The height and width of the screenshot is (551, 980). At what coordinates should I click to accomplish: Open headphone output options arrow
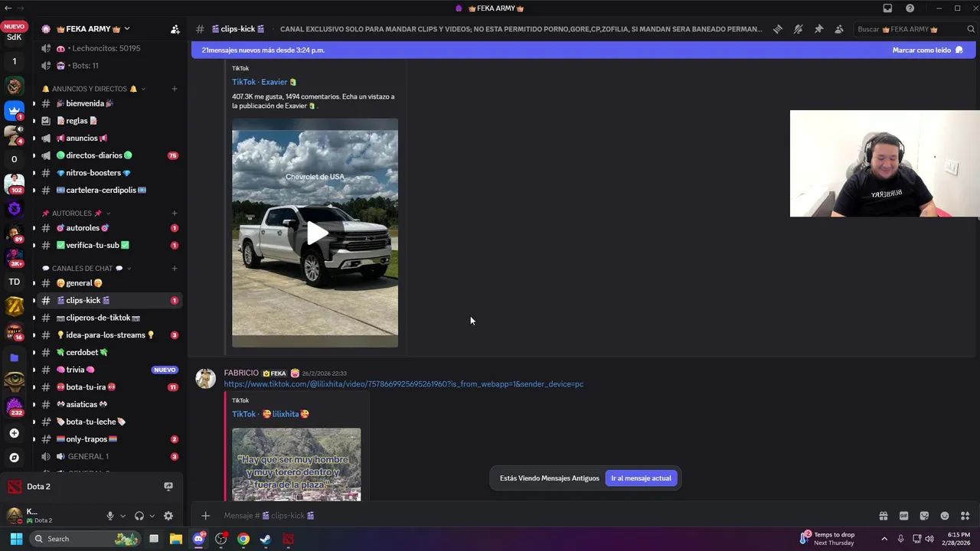click(x=152, y=516)
